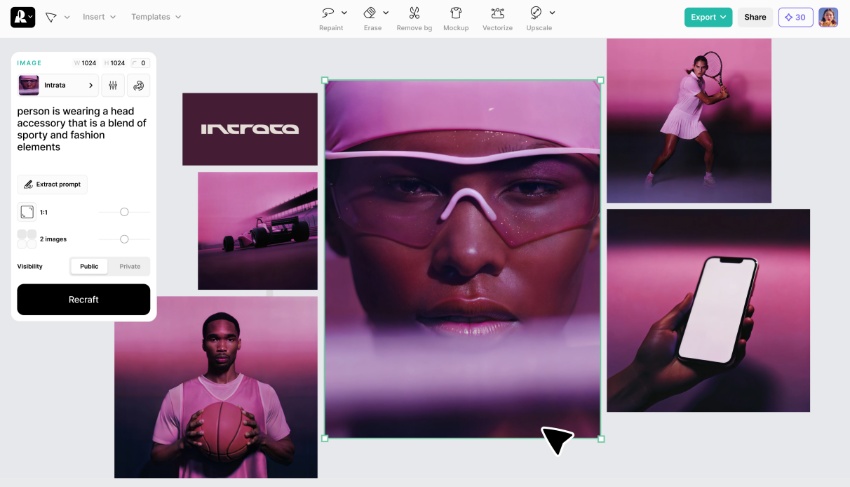Open the Export dropdown

pyautogui.click(x=708, y=17)
